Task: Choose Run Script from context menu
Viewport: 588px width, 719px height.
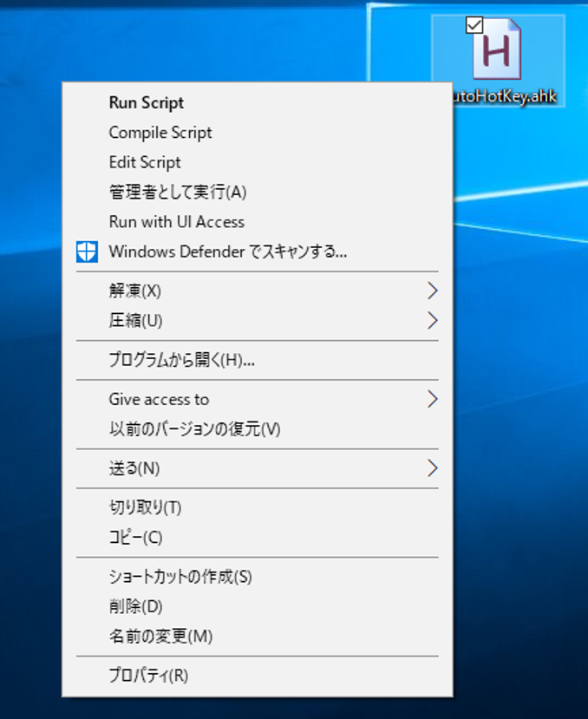Action: click(x=258, y=102)
